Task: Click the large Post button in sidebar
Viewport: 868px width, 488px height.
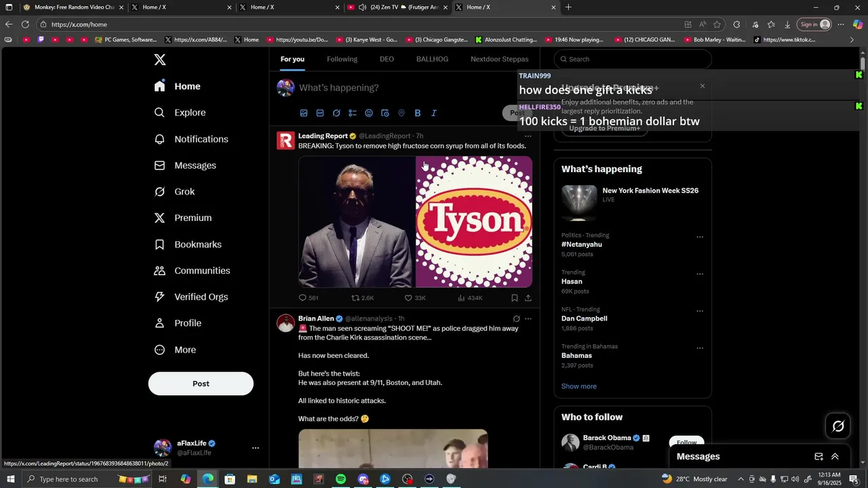Action: 201,384
